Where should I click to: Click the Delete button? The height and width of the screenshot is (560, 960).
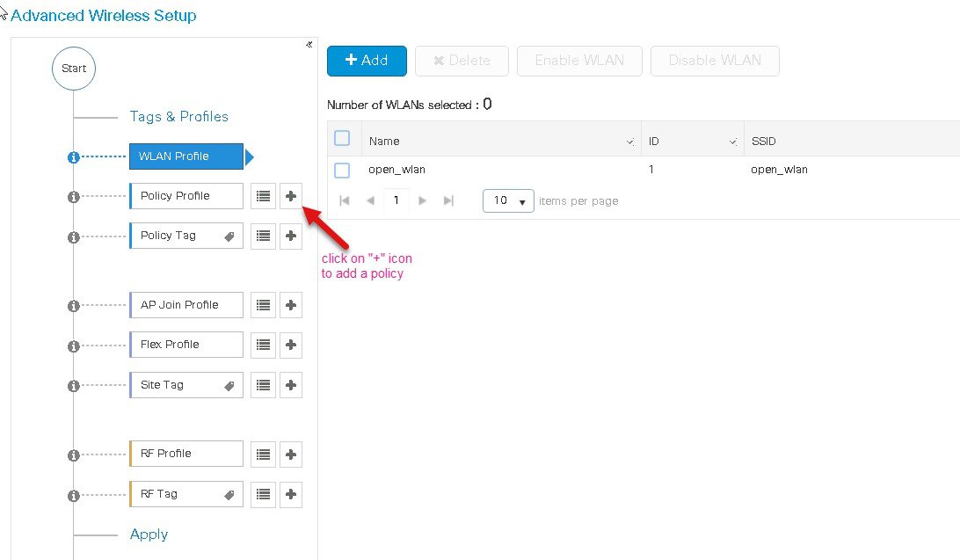click(x=462, y=61)
